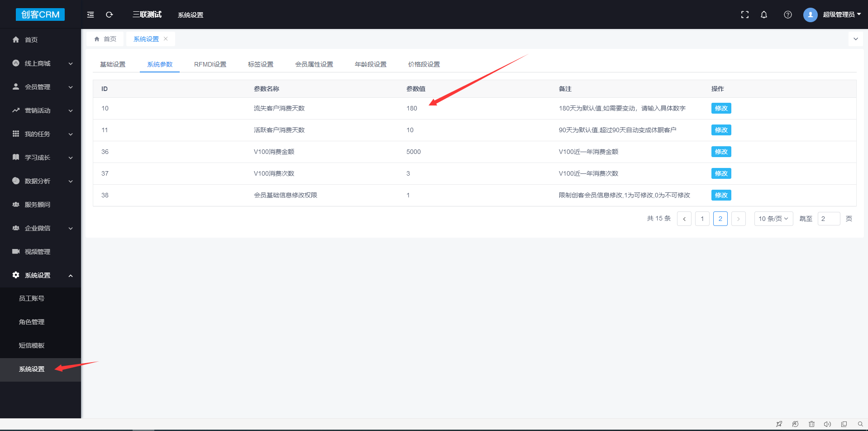868x431 pixels.
Task: Click the pin icon in status bar
Action: click(779, 424)
